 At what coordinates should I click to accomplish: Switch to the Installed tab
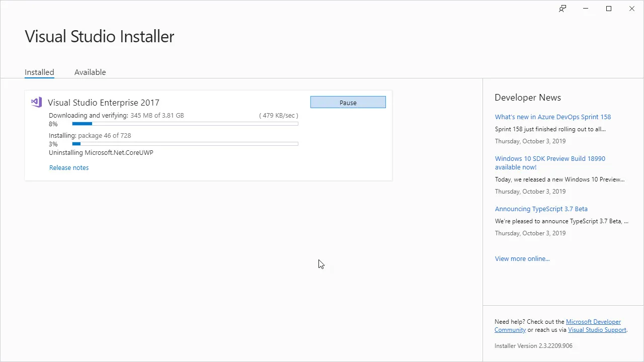click(x=39, y=72)
